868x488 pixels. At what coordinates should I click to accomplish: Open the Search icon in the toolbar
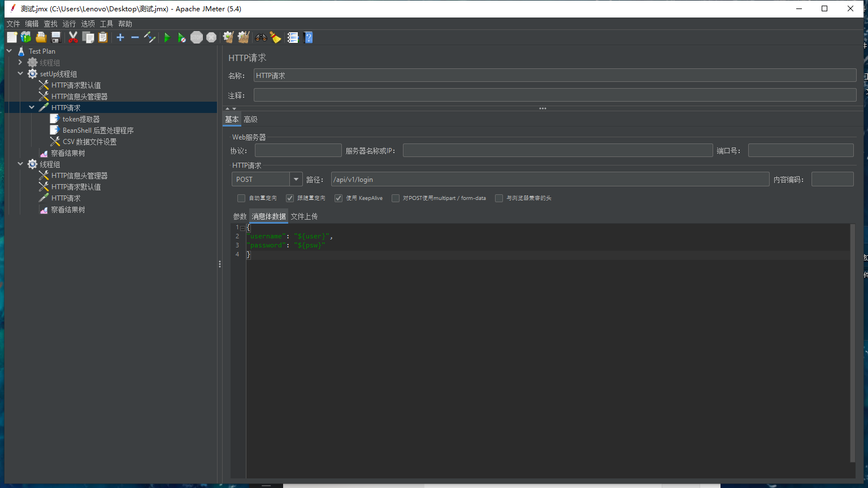point(260,37)
